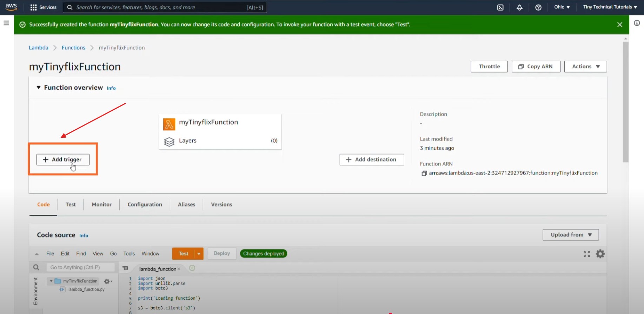Collapse the Function overview section
Image resolution: width=644 pixels, height=314 pixels.
click(x=39, y=88)
